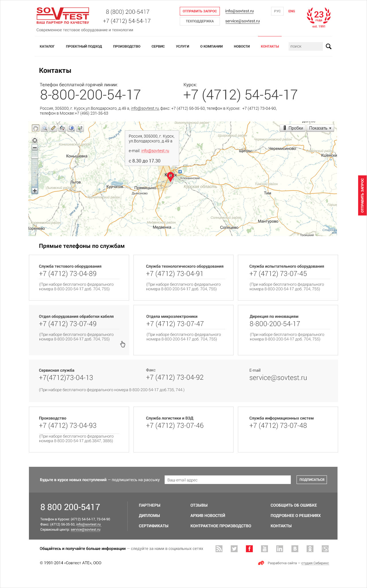The width and height of the screenshot is (367, 588).
Task: Click the АРХИВ НОВОСТЕЙ footer link
Action: tap(208, 516)
